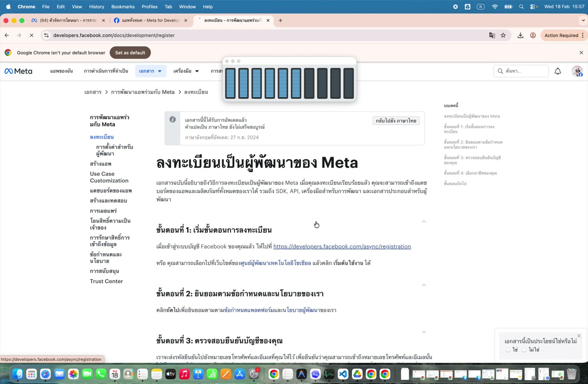Screen dimensions: 588x384
Task: Go back using Chrome's back arrow
Action: point(7,35)
